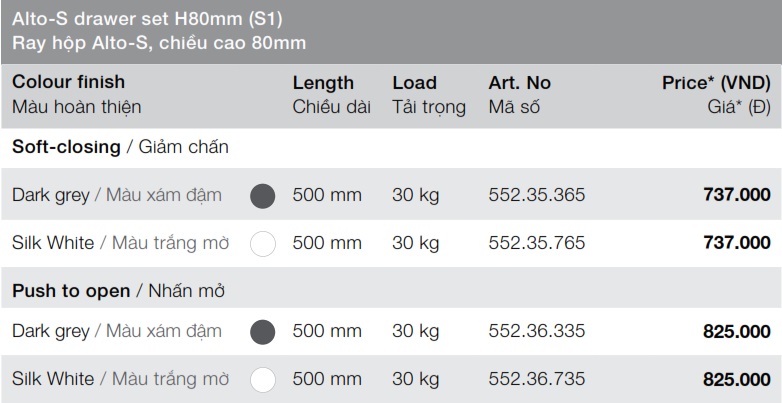Image resolution: width=782 pixels, height=403 pixels.
Task: Click the 825.000 price in the Push to open Silk White row
Action: pyautogui.click(x=737, y=380)
